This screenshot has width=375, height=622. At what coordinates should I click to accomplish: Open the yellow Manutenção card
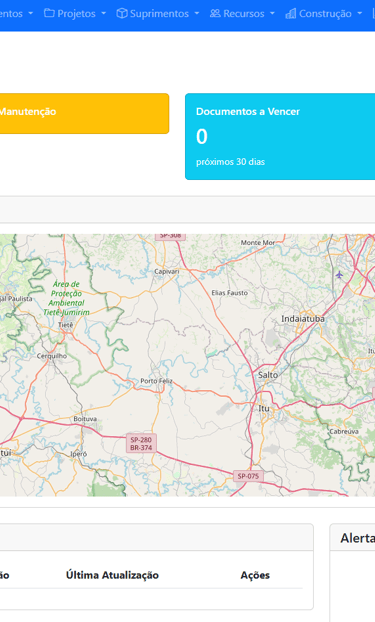click(84, 113)
